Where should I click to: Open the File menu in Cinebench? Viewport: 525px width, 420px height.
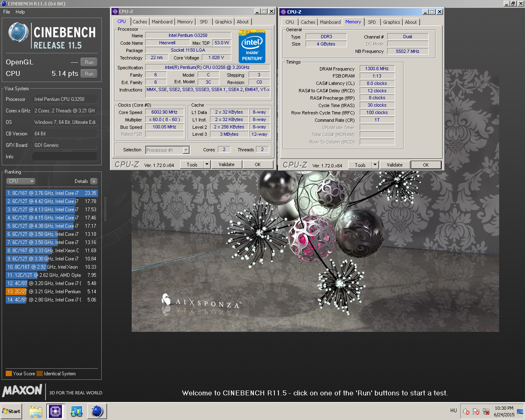click(x=7, y=12)
